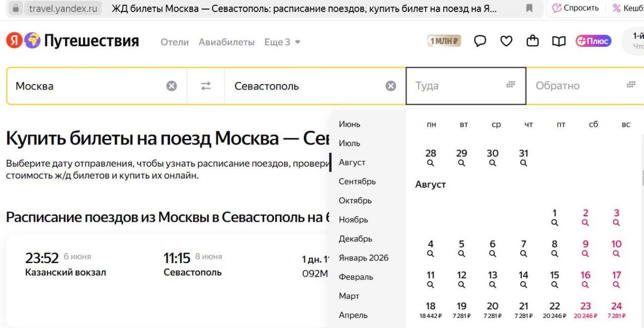
Task: Select August 16 in calendar
Action: (x=586, y=279)
